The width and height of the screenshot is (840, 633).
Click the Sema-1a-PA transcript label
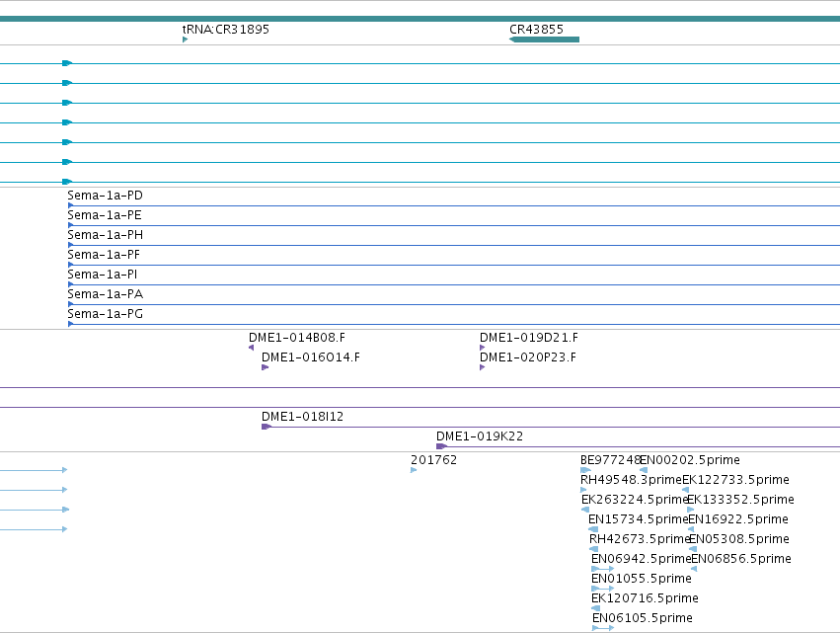click(x=105, y=294)
